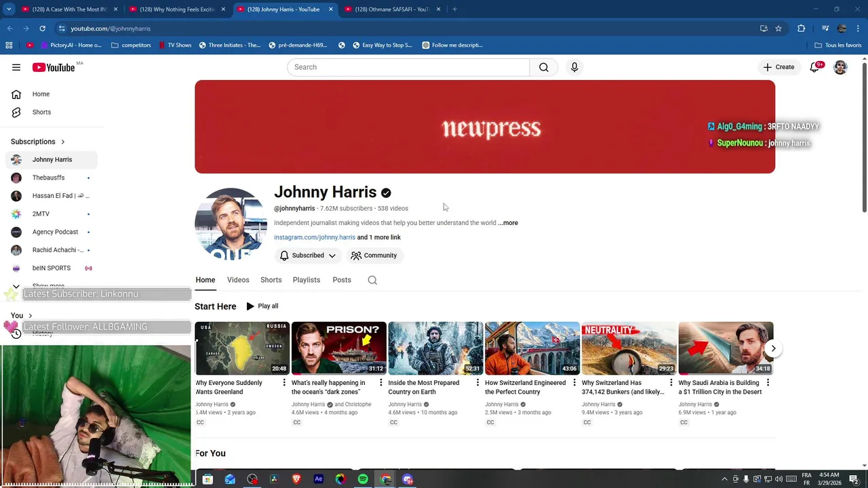Play the Switzerland 374,142 Bunkers video thumbnail
The height and width of the screenshot is (488, 868).
629,348
